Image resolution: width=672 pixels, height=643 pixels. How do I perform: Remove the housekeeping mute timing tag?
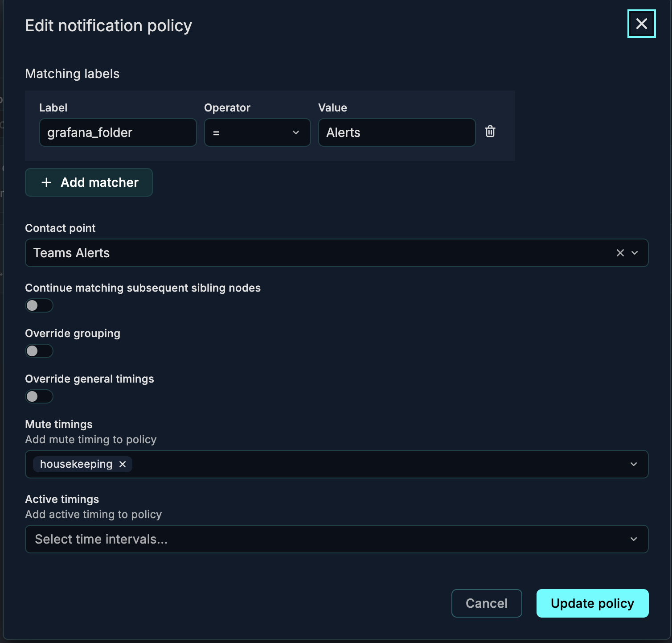[x=123, y=464]
